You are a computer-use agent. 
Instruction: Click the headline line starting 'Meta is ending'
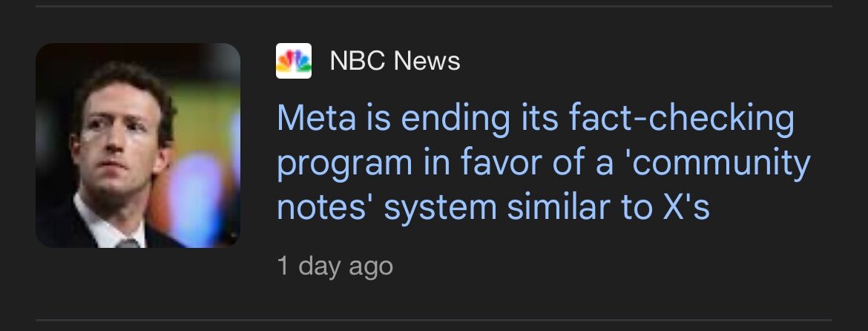535,119
